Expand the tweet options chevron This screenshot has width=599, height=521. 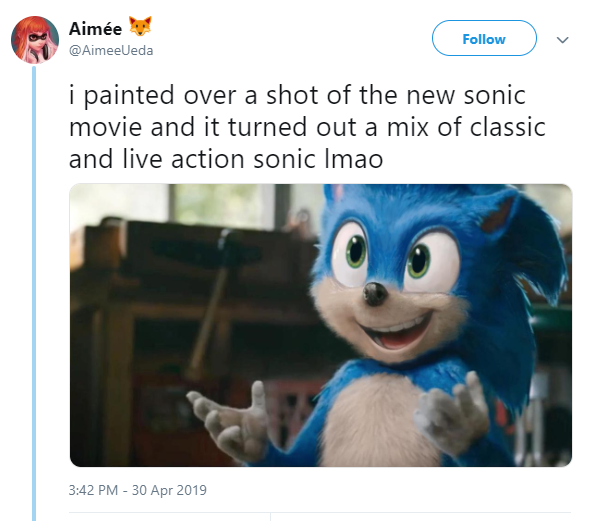[562, 40]
